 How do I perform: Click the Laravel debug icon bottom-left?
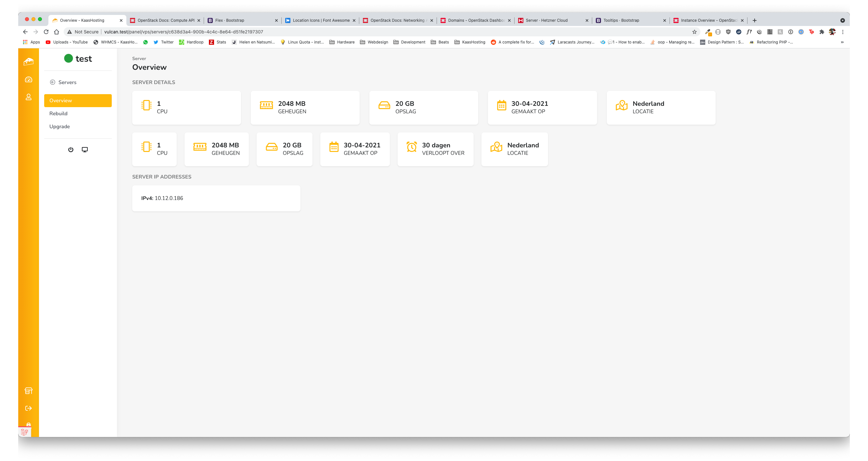tap(25, 432)
